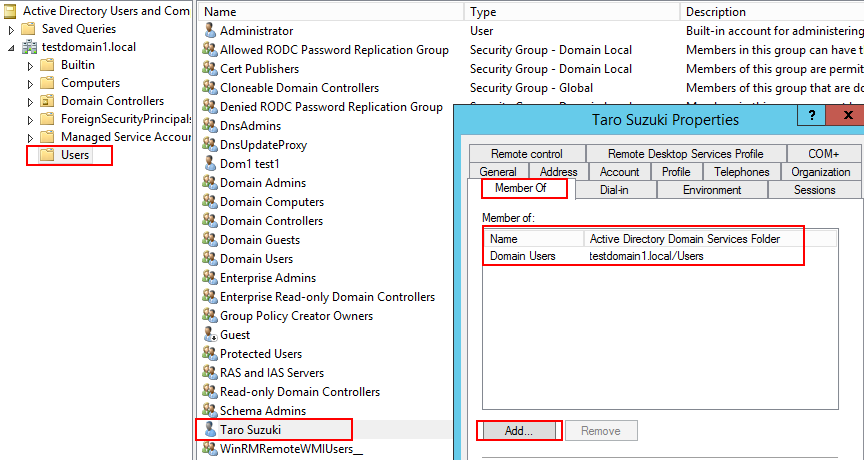Image resolution: width=864 pixels, height=460 pixels.
Task: Select Enterprise Read-only Domain Controllers row
Action: point(327,297)
